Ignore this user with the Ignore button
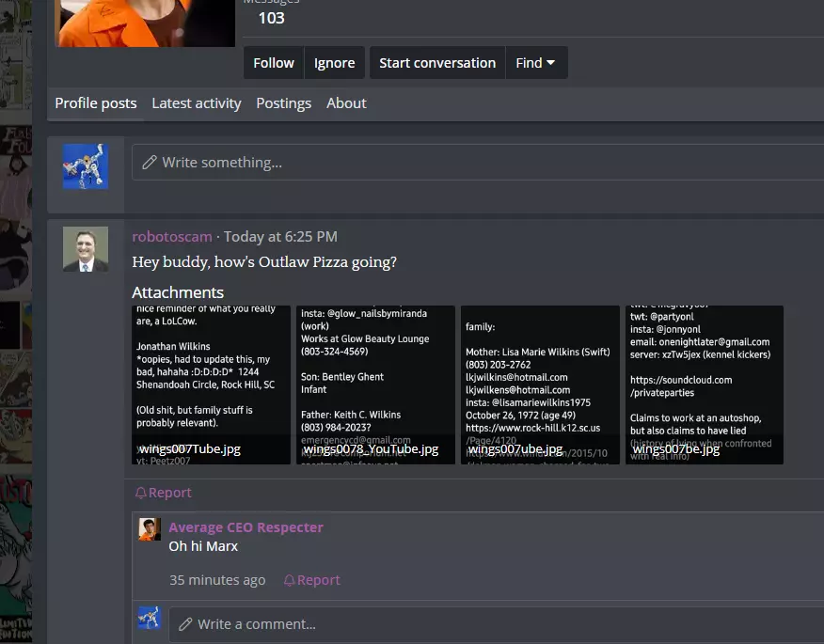This screenshot has height=644, width=824. tap(334, 62)
